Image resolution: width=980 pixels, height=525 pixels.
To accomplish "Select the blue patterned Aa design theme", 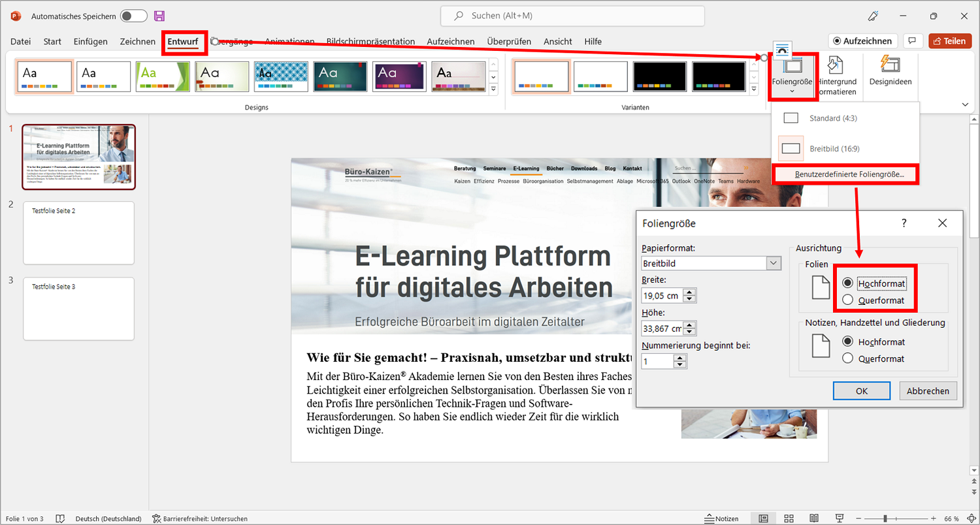I will (x=281, y=76).
